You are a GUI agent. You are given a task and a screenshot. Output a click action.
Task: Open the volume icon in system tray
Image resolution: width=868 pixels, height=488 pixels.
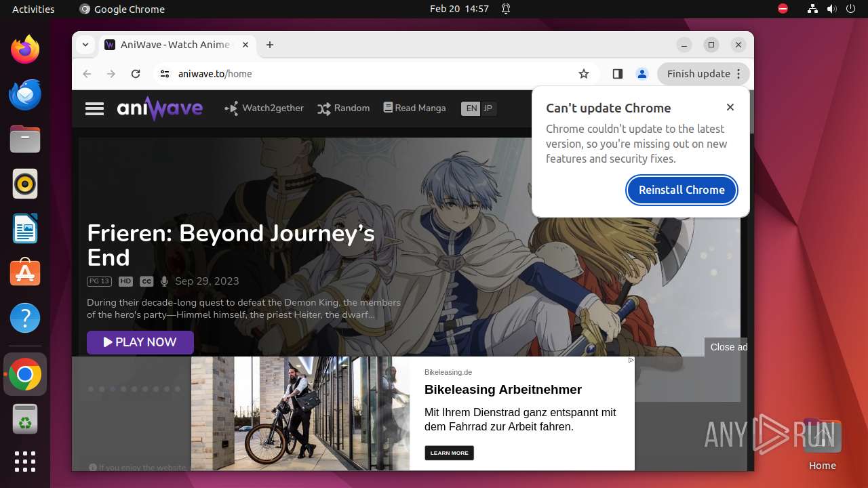point(832,9)
